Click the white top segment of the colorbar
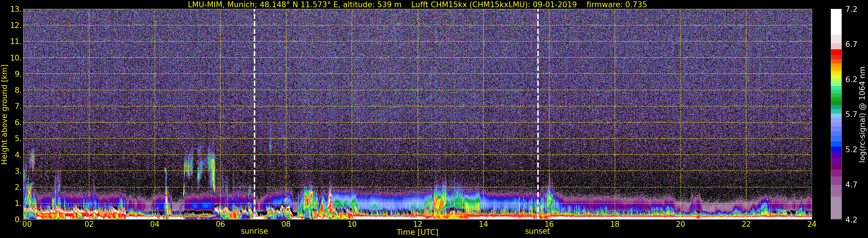This screenshot has width=868, height=238. tap(836, 22)
